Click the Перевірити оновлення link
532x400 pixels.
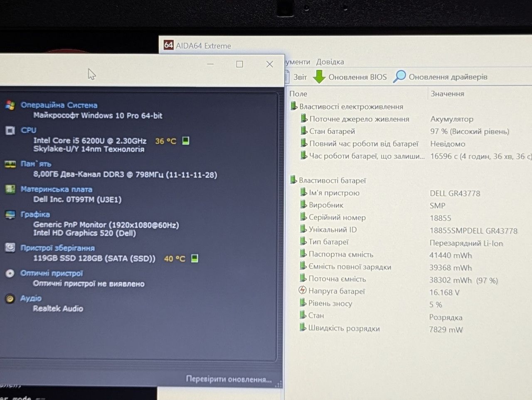[x=229, y=379]
